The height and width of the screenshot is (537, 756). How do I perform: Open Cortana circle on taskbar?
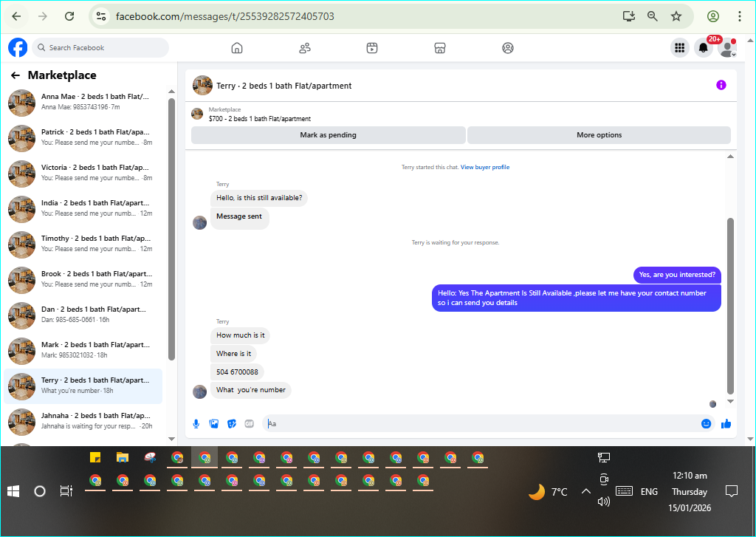pyautogui.click(x=40, y=491)
